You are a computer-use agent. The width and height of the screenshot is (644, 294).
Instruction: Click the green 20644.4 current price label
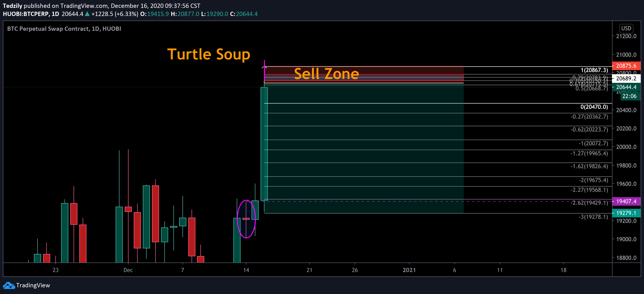pyautogui.click(x=626, y=87)
